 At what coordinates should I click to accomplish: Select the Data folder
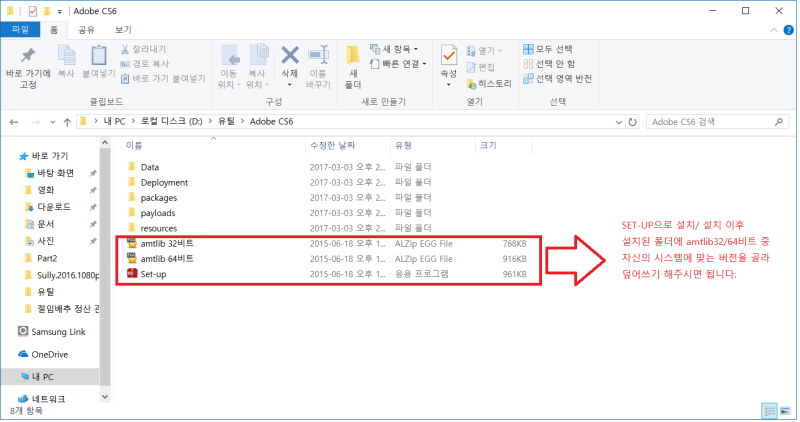coord(149,167)
